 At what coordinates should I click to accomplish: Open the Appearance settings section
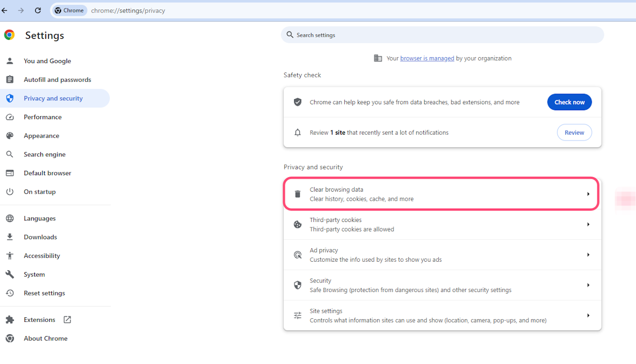41,135
